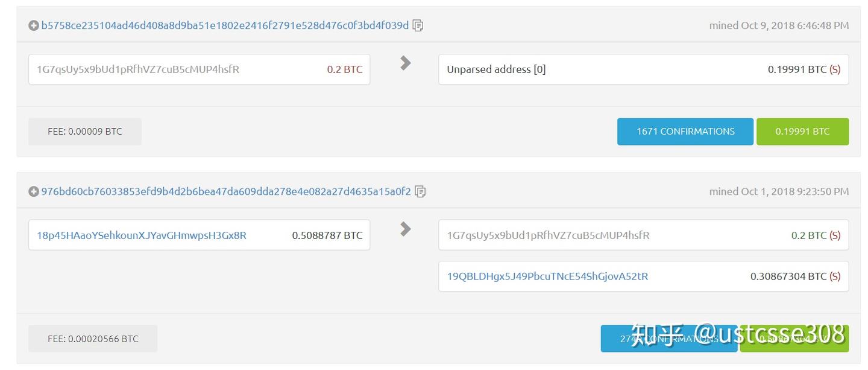Click the 0.00020566 BTC fee label
The height and width of the screenshot is (370, 868).
tap(93, 339)
